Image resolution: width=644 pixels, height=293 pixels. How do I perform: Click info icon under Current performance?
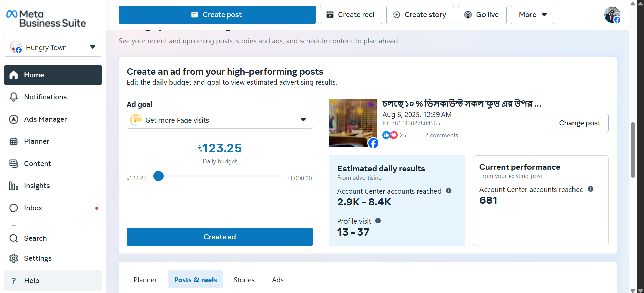click(591, 189)
